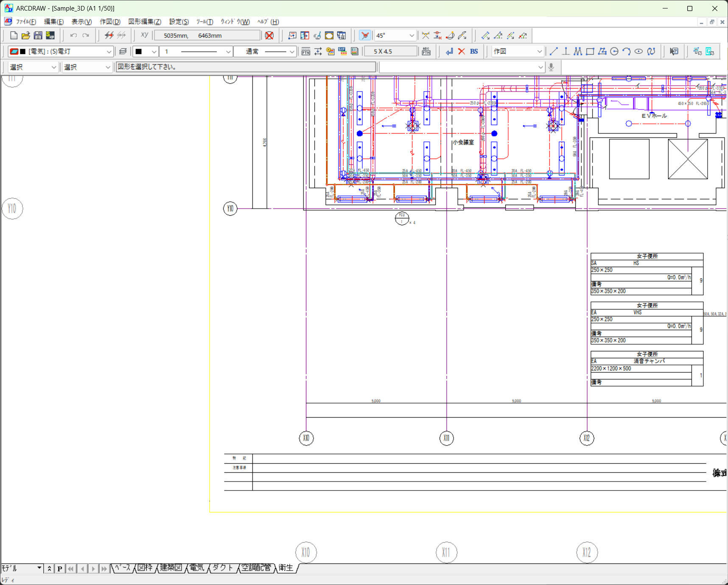Click the save floppy disk icon
The width and height of the screenshot is (728, 585).
click(38, 36)
